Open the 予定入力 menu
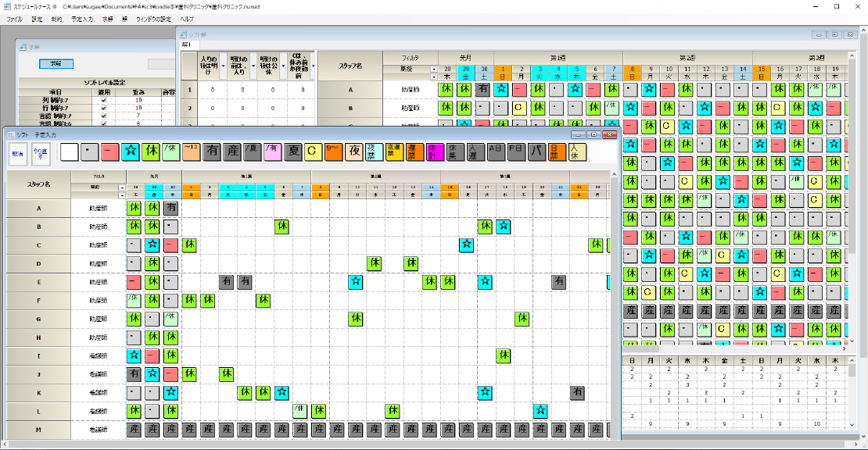 [x=81, y=18]
